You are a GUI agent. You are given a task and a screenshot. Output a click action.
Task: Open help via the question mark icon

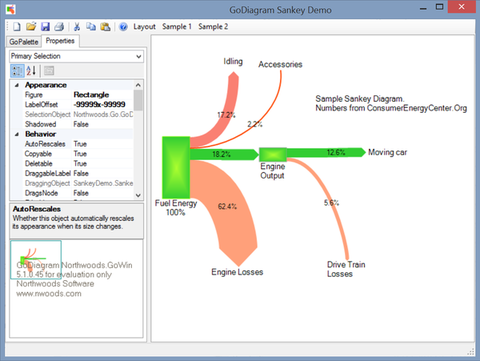point(123,27)
